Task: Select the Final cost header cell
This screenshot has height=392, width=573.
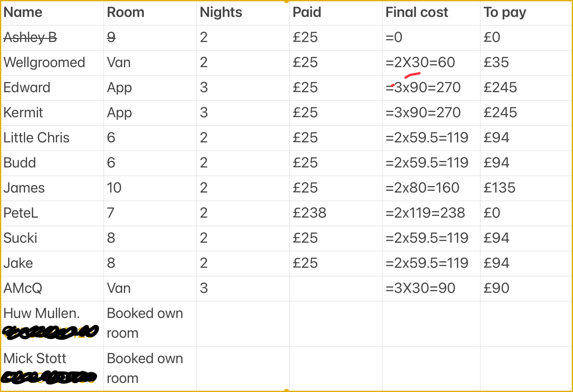Action: click(431, 13)
